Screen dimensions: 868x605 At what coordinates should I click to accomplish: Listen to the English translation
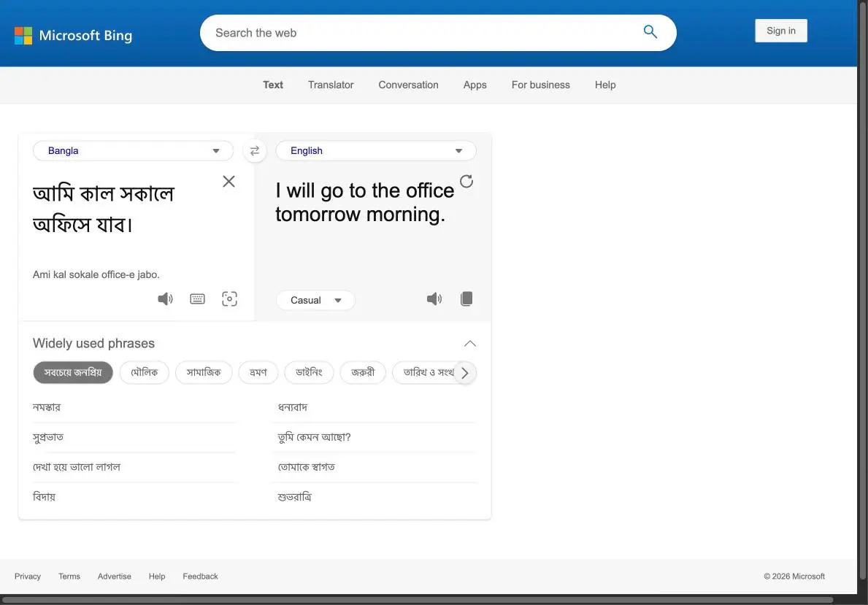[x=434, y=299]
